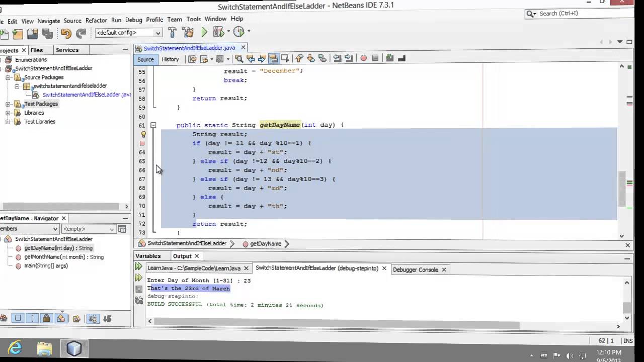Click the Uncomment icon in editor toolbar
This screenshot has height=362, width=644.
401,58
